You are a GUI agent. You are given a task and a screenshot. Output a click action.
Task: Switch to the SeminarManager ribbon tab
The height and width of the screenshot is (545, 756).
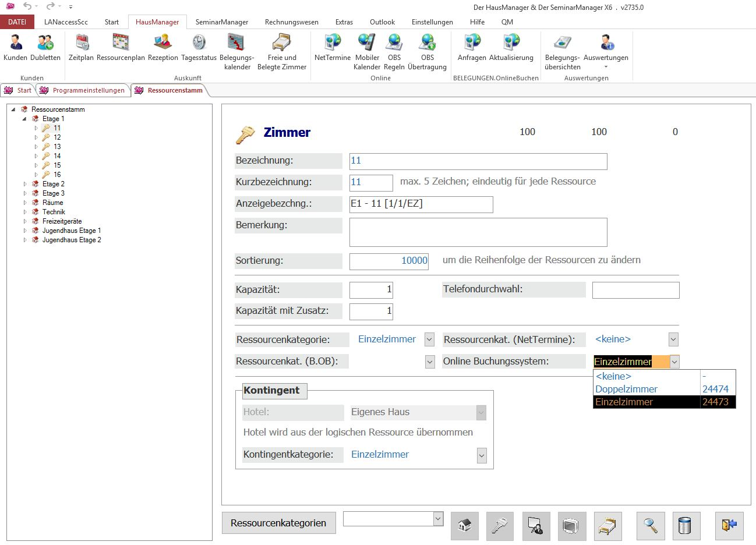pos(221,22)
